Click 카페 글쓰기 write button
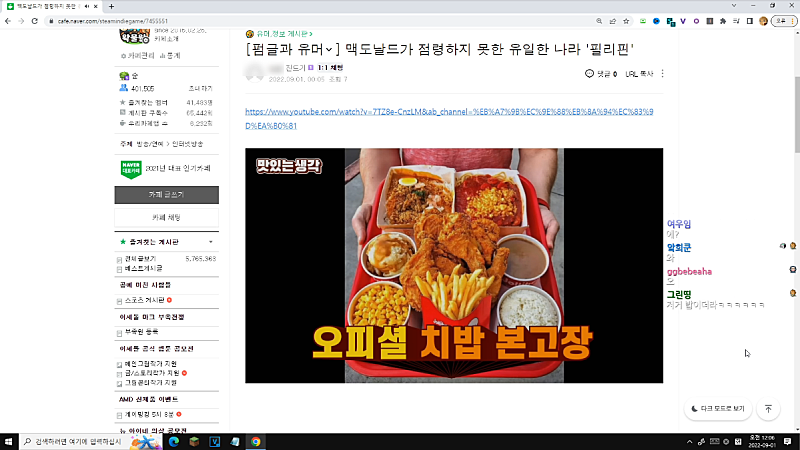 point(166,195)
